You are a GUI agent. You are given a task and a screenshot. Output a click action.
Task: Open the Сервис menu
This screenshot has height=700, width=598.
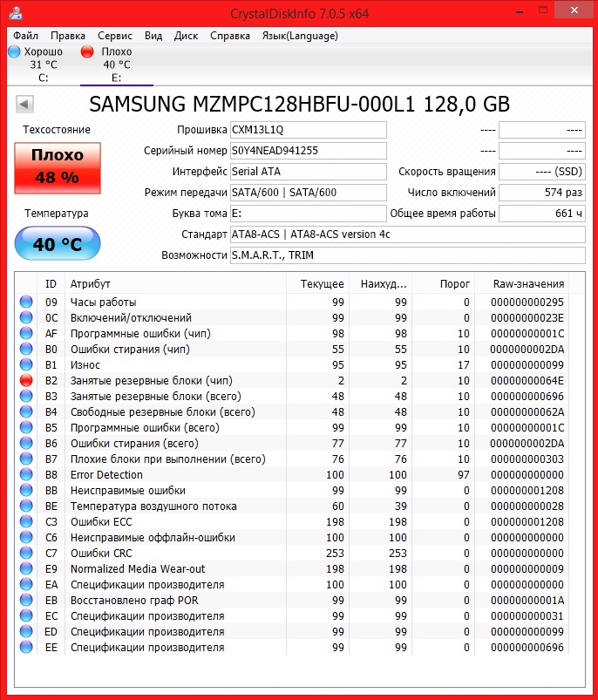[115, 36]
